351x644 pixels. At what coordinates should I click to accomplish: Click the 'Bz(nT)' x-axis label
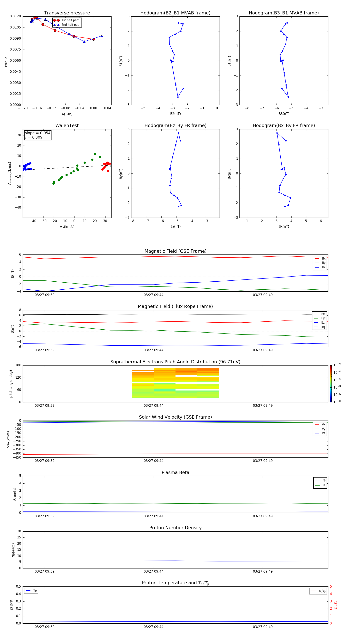point(175,227)
